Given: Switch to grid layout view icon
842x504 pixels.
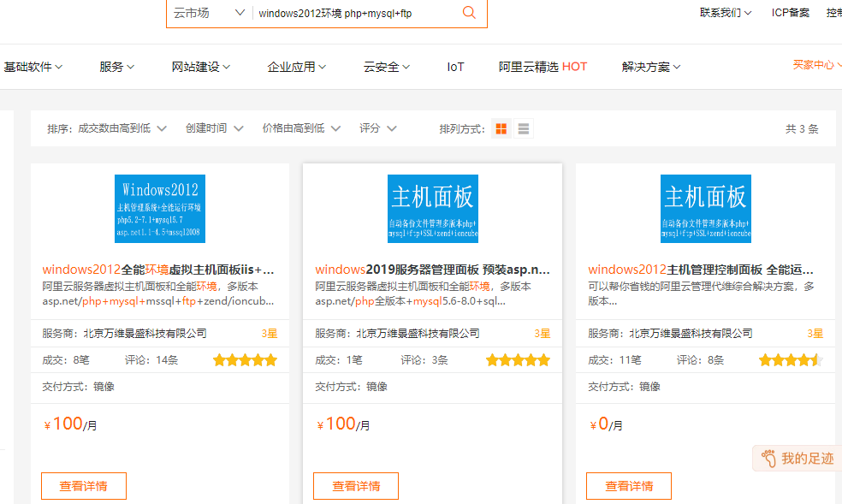Looking at the screenshot, I should coord(501,129).
